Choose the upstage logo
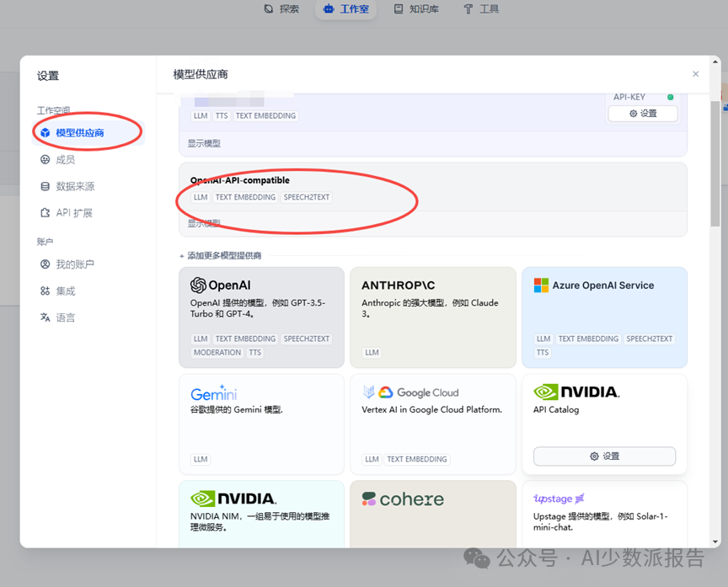Viewport: 728px width, 587px height. [x=559, y=499]
